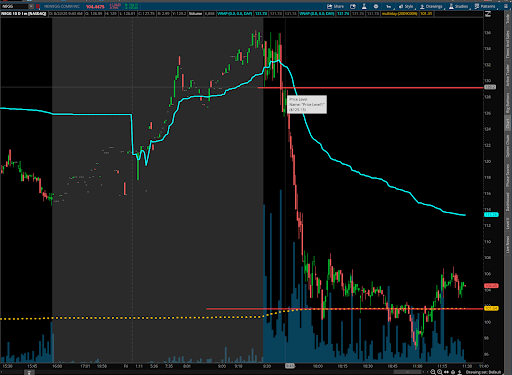Click the horizontal time scrollbar thumb
This screenshot has width=512, height=375.
click(408, 372)
